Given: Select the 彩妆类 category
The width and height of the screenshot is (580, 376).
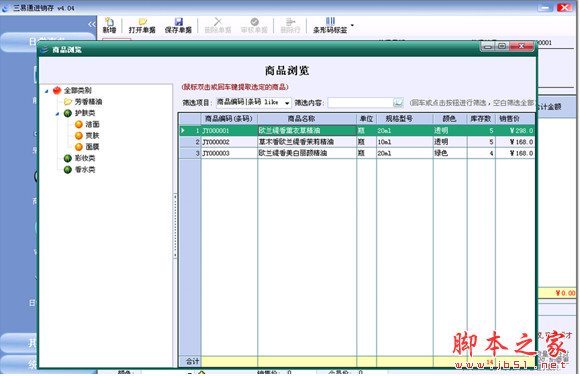Looking at the screenshot, I should click(85, 158).
